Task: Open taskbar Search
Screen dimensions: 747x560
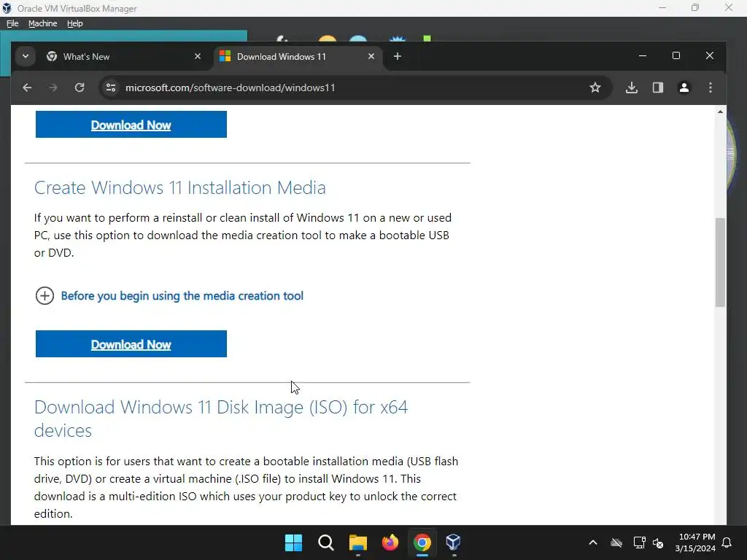Action: point(326,542)
